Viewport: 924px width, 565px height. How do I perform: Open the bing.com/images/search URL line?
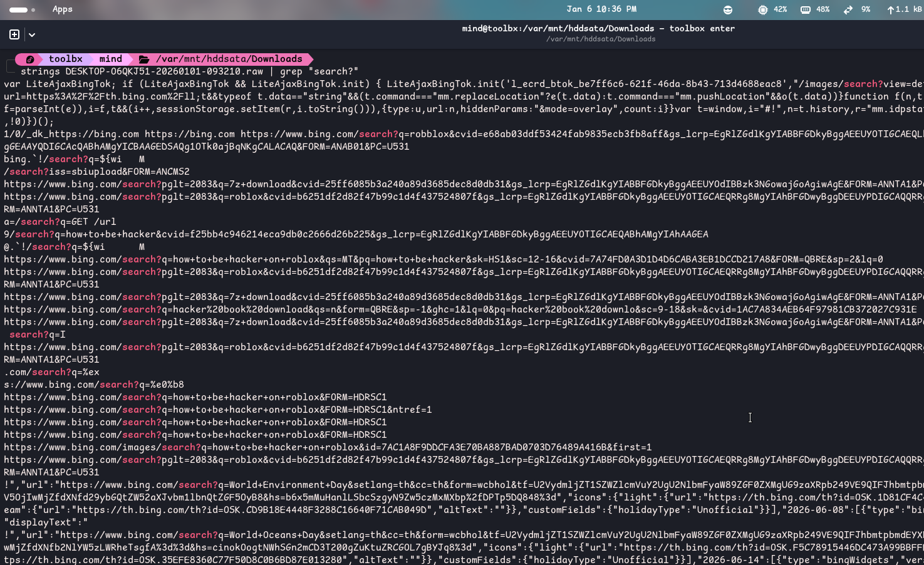(327, 447)
